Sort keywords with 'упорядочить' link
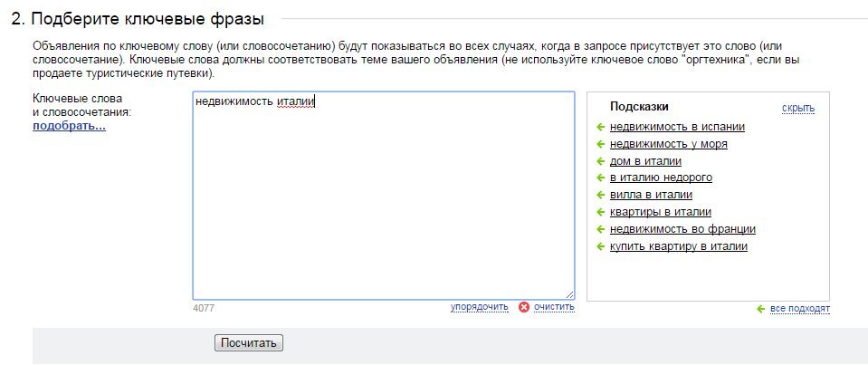 (480, 307)
